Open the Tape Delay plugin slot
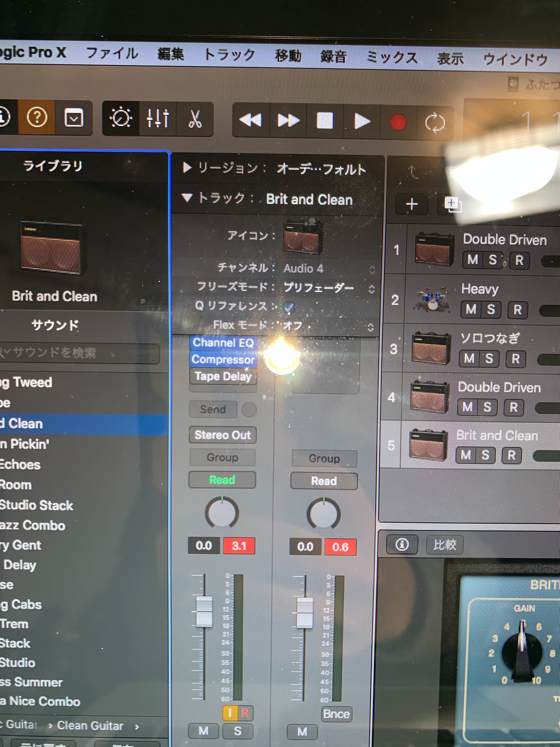 click(223, 376)
